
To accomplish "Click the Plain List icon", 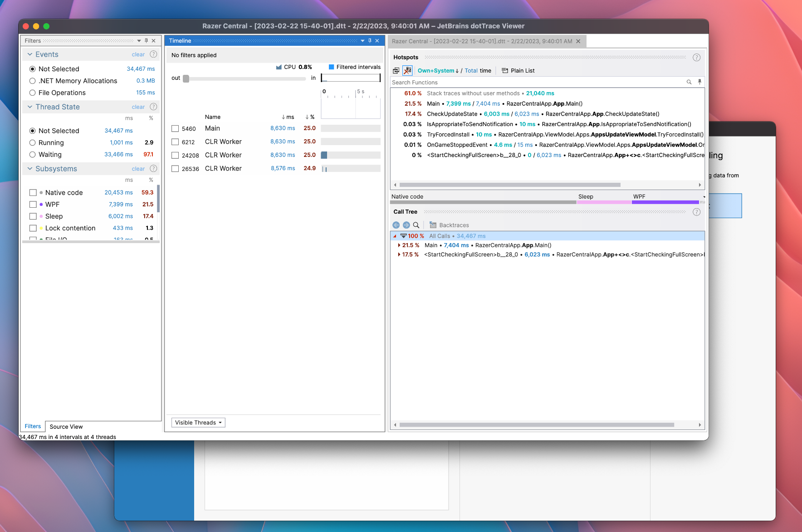I will click(505, 71).
